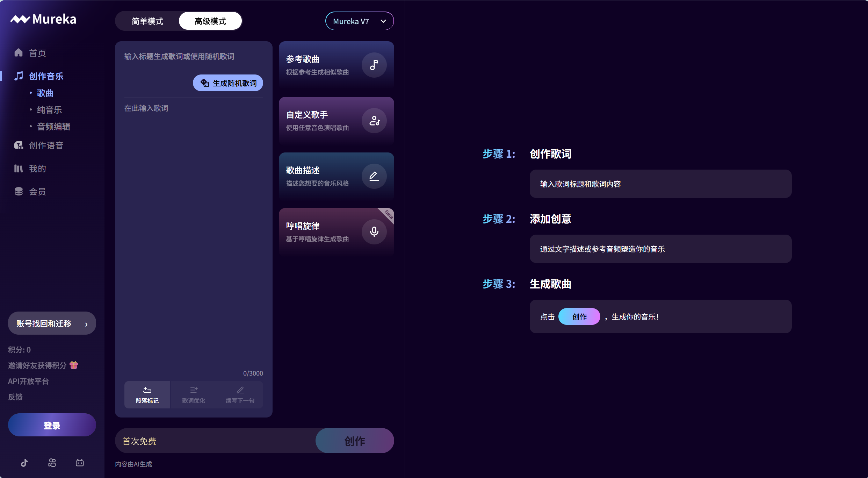Open the Mureka V7 model dropdown

[x=359, y=21]
